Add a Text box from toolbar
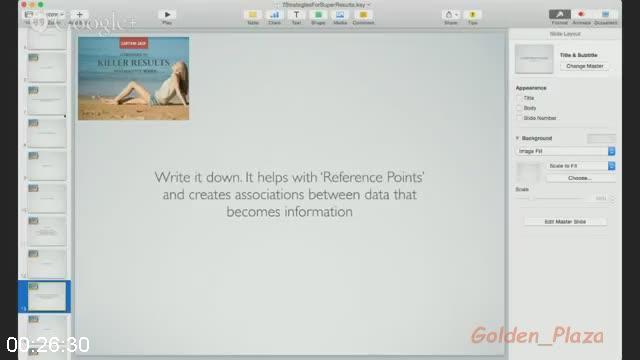The width and height of the screenshot is (640, 360). click(x=296, y=15)
